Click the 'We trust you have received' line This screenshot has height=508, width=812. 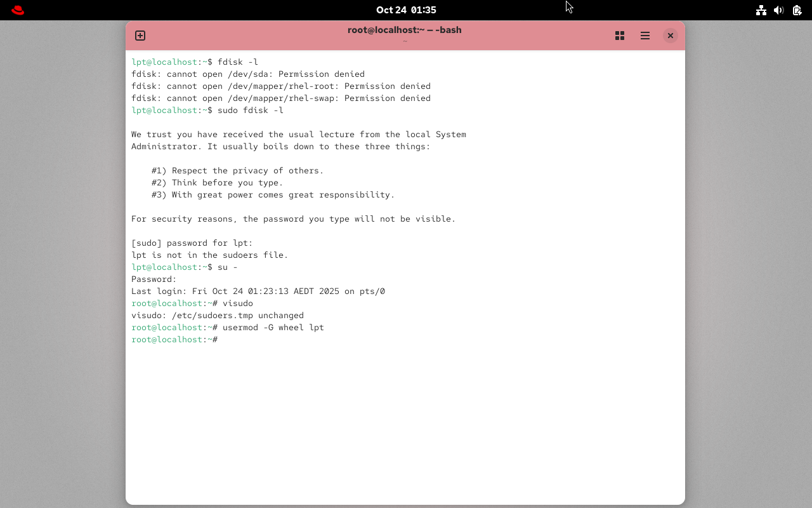[x=299, y=135]
